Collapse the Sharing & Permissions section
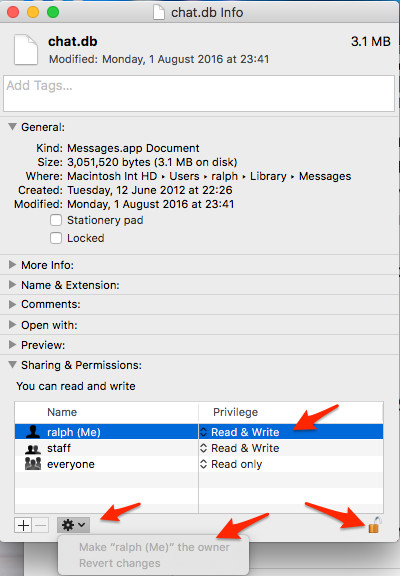 (12, 365)
